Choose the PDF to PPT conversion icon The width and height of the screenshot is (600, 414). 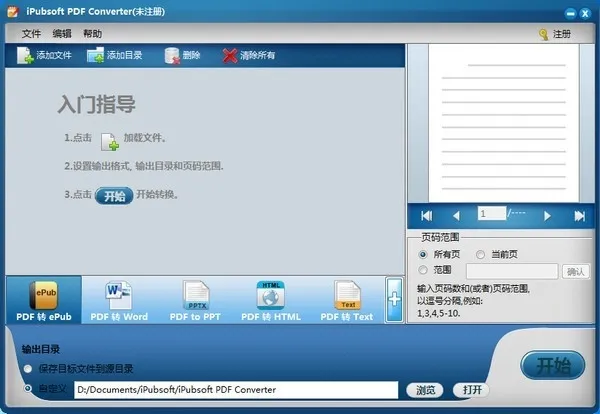tap(196, 295)
